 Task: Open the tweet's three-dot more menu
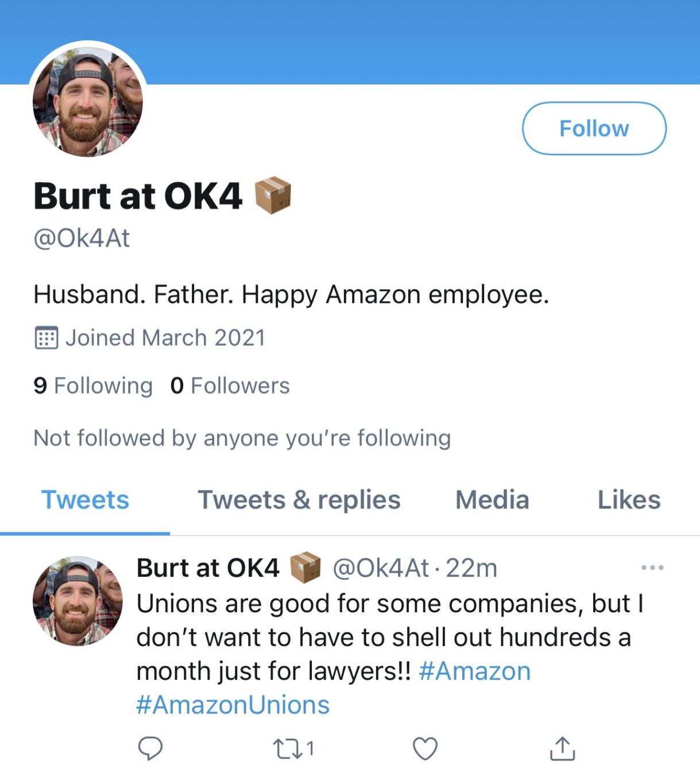652,568
